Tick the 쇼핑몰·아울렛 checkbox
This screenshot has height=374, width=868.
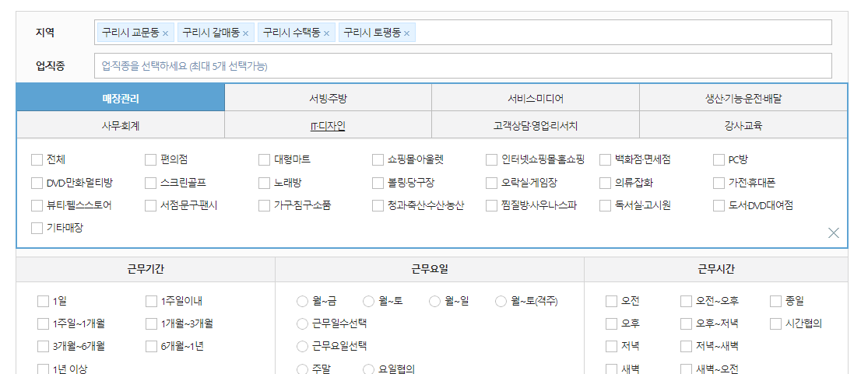click(378, 160)
